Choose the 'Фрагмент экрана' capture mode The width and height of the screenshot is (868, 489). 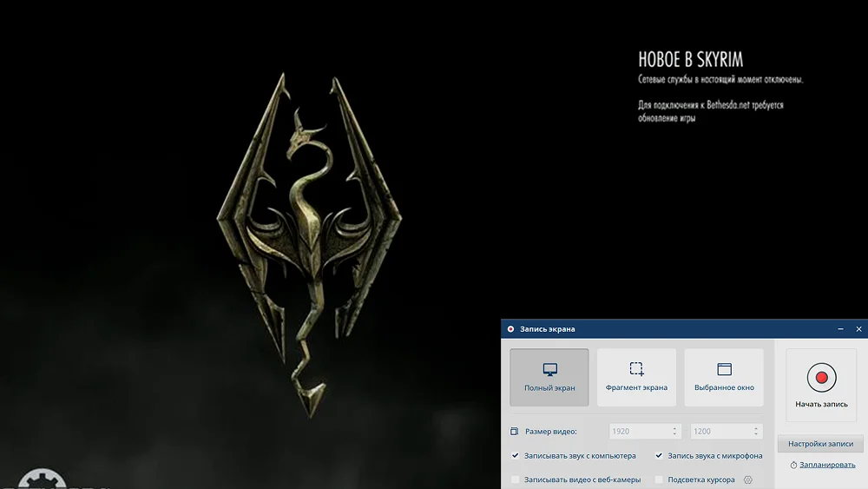636,377
